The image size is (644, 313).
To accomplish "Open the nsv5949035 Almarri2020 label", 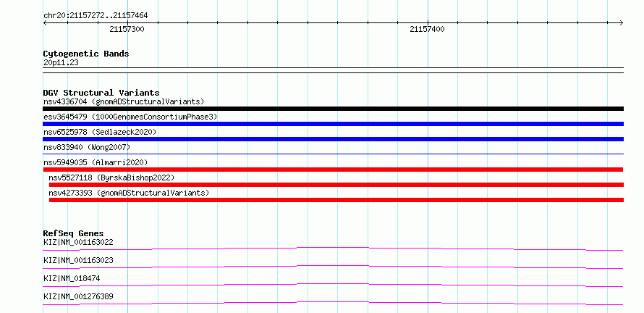I will point(96,162).
